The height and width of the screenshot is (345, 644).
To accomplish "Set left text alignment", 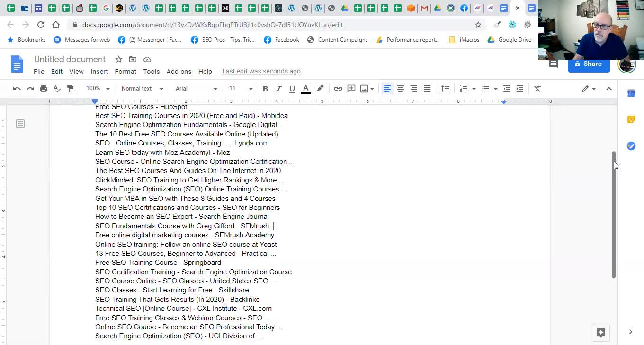I will pos(387,89).
